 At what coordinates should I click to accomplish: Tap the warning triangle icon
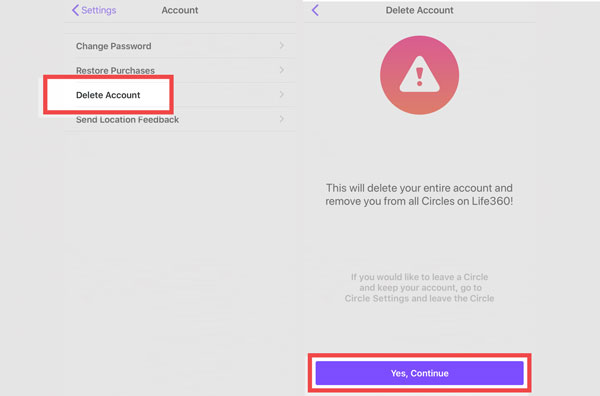[x=419, y=75]
